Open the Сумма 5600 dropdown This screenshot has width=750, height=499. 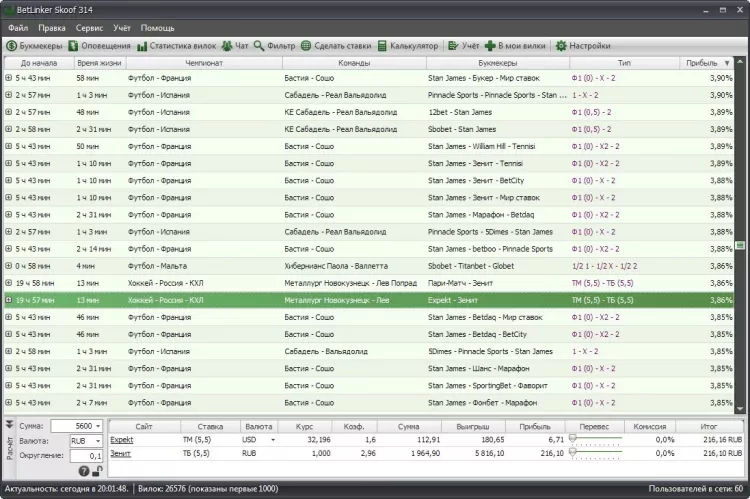click(x=98, y=426)
